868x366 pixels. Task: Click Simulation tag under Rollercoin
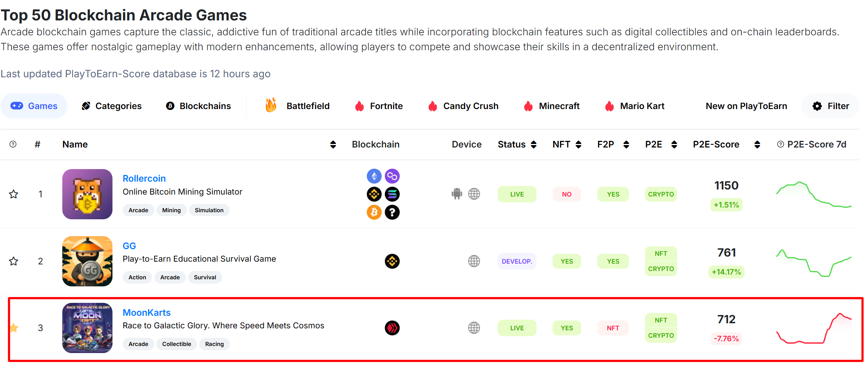pos(209,210)
